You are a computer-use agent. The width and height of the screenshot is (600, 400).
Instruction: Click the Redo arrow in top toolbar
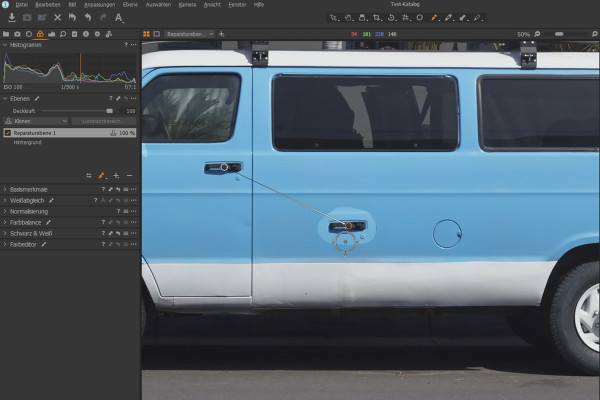coord(103,18)
